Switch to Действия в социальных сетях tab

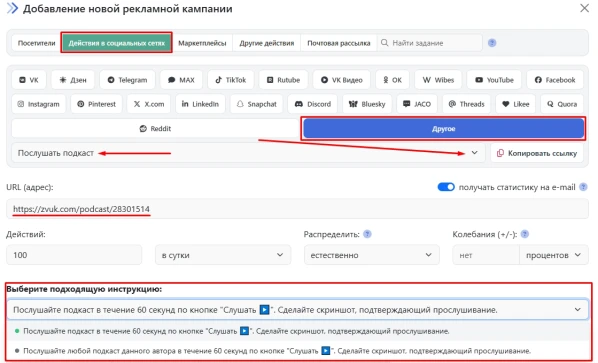point(117,43)
